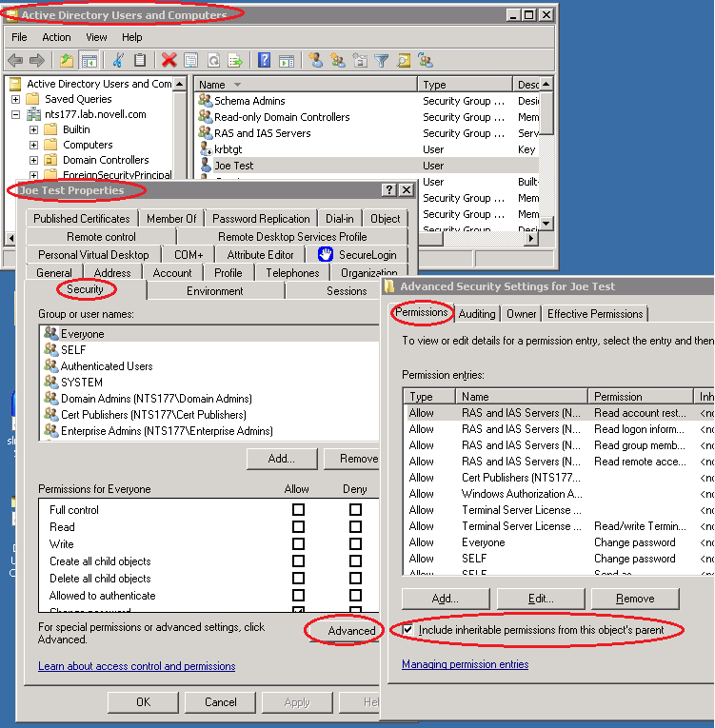Image resolution: width=715 pixels, height=728 pixels.
Task: Click the Back arrow in the toolbar
Action: 15,60
